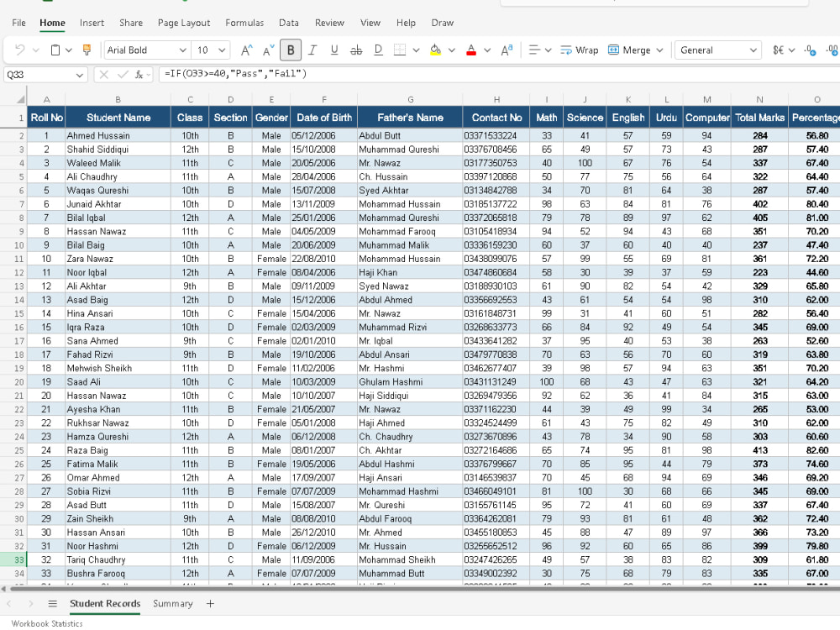Viewport: 840px width, 630px height.
Task: Open Workbook Statistics in status bar
Action: (x=47, y=623)
